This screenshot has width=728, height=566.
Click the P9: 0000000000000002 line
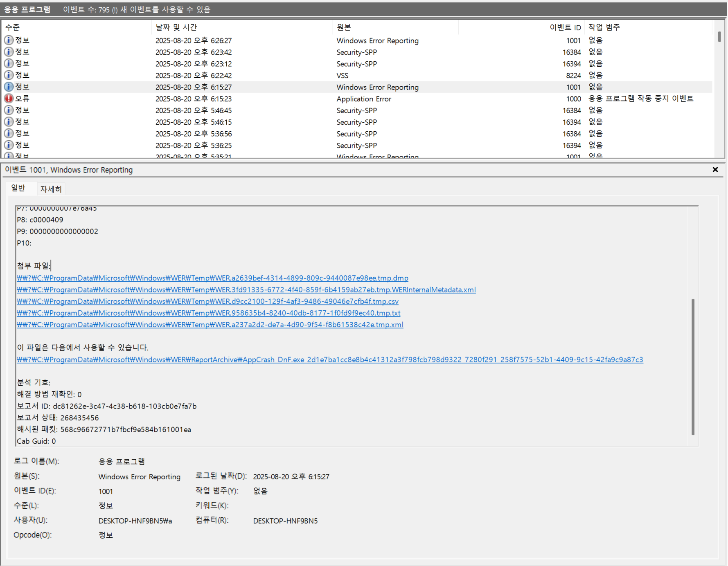pyautogui.click(x=57, y=231)
